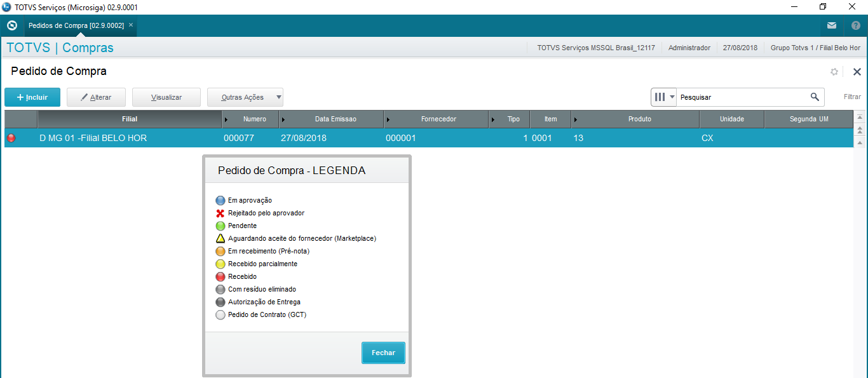Click the blue Em aprovação legend icon
The height and width of the screenshot is (378, 868).
click(220, 200)
